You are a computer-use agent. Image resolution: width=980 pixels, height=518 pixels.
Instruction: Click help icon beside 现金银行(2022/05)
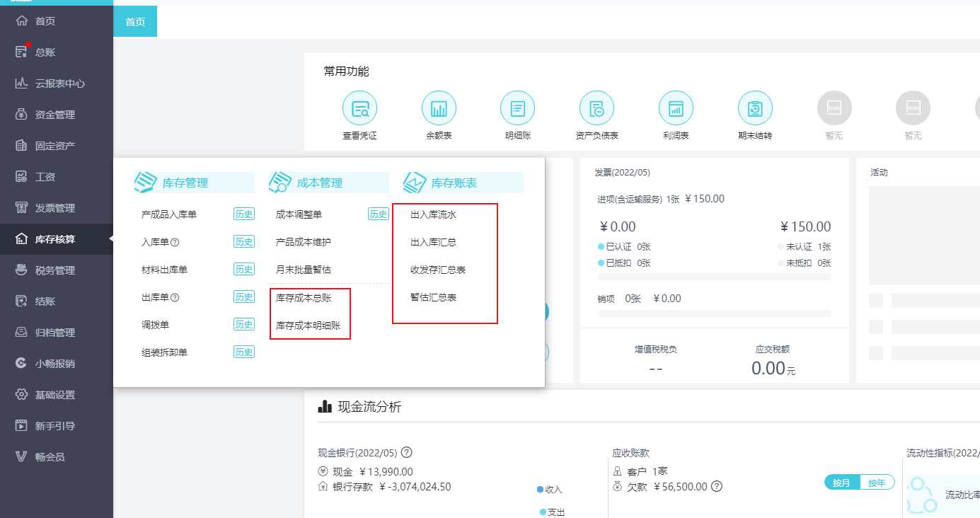(407, 453)
